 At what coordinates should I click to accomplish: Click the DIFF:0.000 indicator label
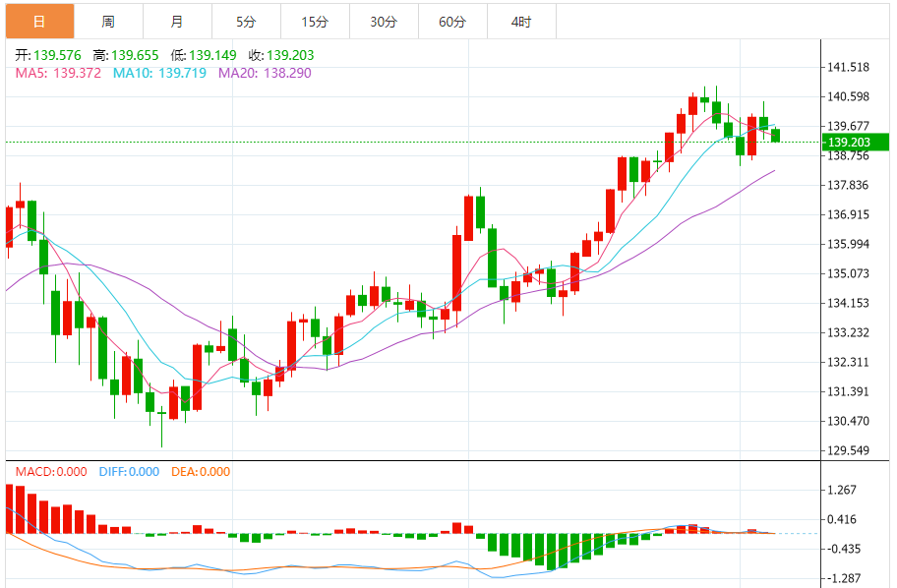pyautogui.click(x=129, y=472)
